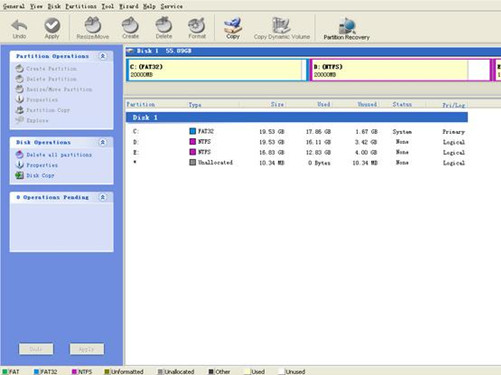Click Resize/Move Partition in the sidebar
This screenshot has width=501, height=375.
(x=54, y=89)
